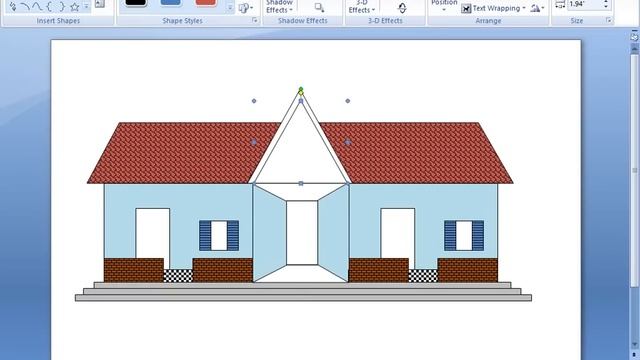Pick the Arc shape in Insert Shapes
This screenshot has width=640, height=360.
pos(25,6)
